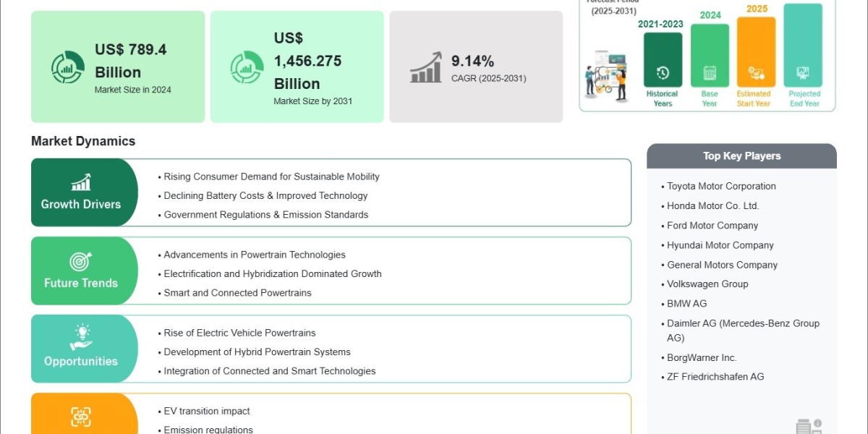
Task: Click the 9.14% figure
Action: [x=473, y=61]
